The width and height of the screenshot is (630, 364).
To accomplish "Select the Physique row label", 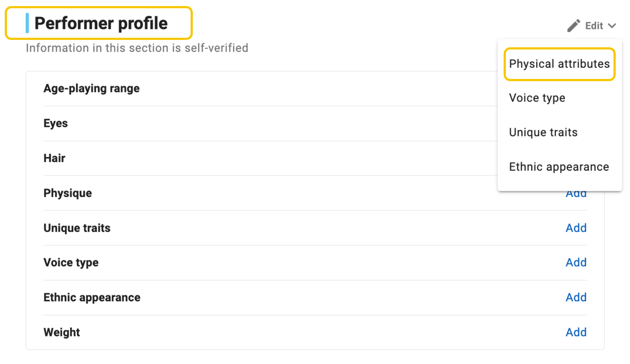I will [x=68, y=193].
